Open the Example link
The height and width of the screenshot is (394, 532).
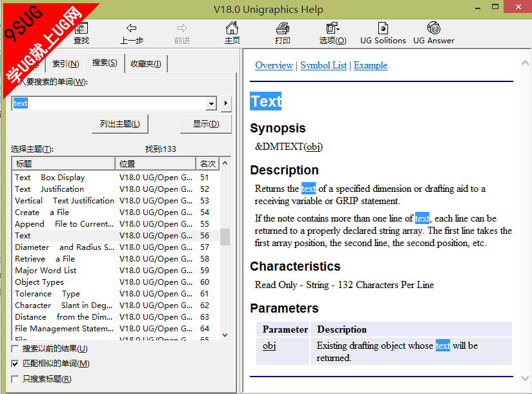[371, 65]
